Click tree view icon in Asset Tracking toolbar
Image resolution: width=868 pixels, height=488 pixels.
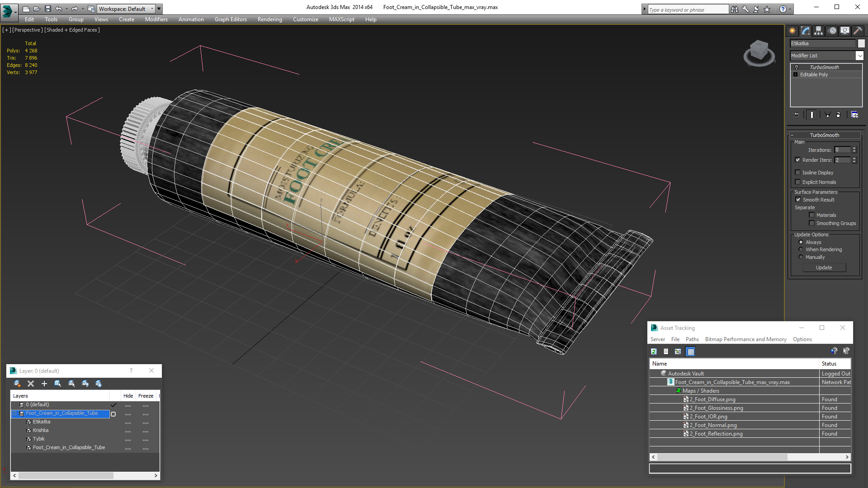click(678, 352)
